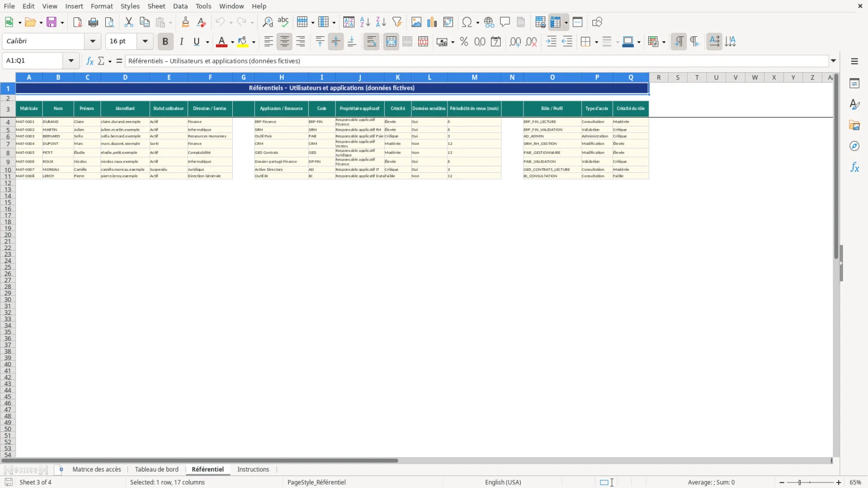Switch to Tableau de bord sheet

click(x=157, y=470)
